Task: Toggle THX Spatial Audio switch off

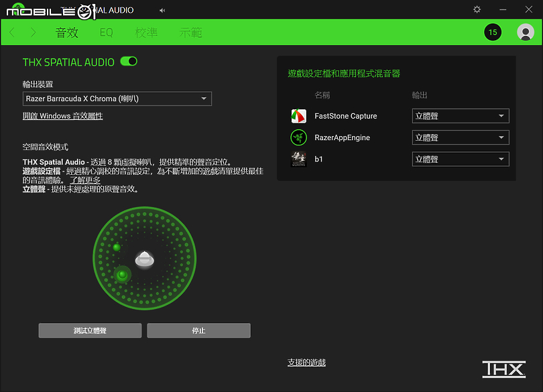Action: [x=129, y=61]
